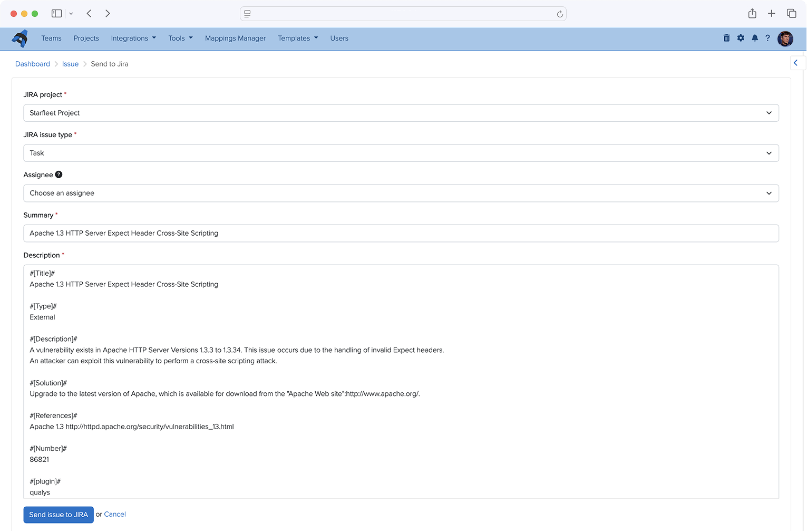The width and height of the screenshot is (807, 532).
Task: Open the profile menu via the user avatar
Action: pyautogui.click(x=785, y=38)
